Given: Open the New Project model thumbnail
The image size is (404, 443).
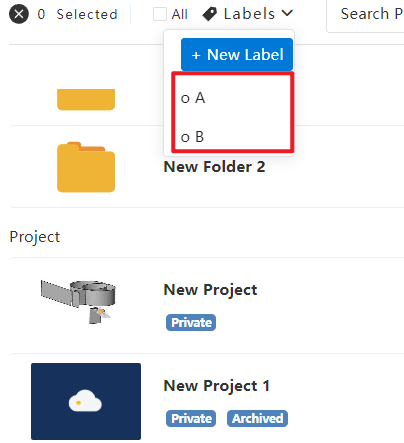Looking at the screenshot, I should pos(79,301).
